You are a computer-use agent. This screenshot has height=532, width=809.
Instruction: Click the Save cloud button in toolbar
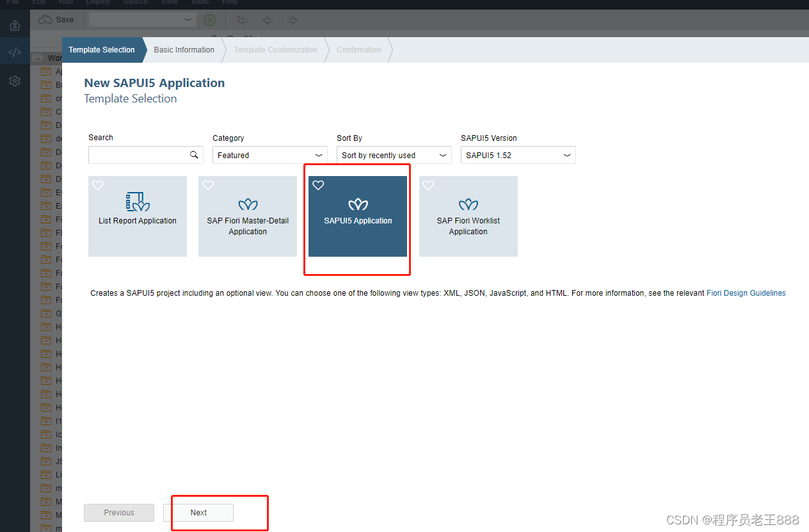pos(56,20)
